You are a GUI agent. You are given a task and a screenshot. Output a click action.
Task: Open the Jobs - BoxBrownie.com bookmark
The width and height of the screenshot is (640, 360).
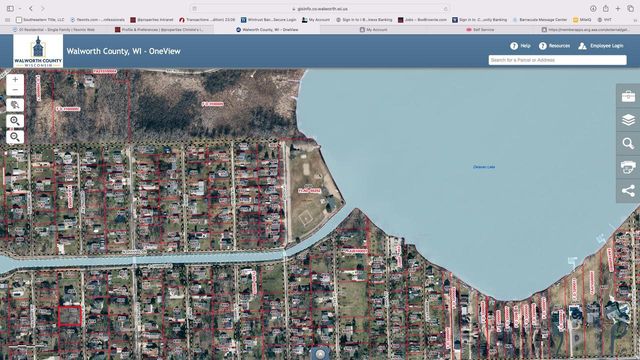(422, 20)
